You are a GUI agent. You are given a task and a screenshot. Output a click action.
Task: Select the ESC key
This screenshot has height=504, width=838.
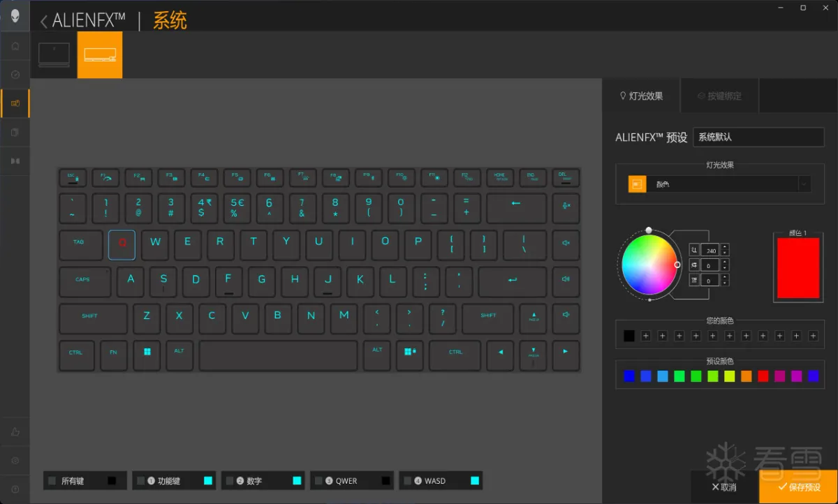point(71,178)
